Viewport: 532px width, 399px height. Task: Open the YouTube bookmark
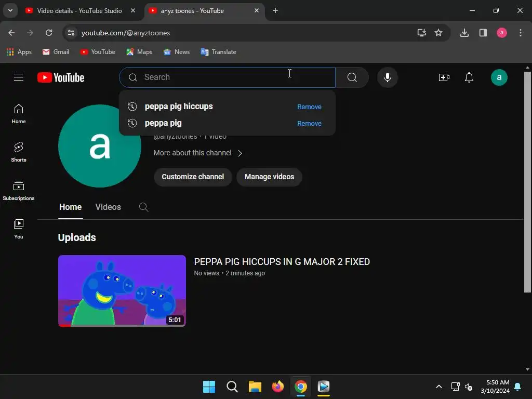click(x=98, y=52)
